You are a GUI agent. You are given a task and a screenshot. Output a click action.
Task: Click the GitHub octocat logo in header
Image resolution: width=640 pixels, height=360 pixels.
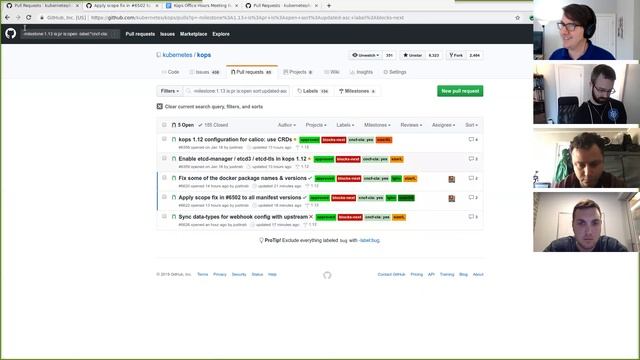click(11, 33)
